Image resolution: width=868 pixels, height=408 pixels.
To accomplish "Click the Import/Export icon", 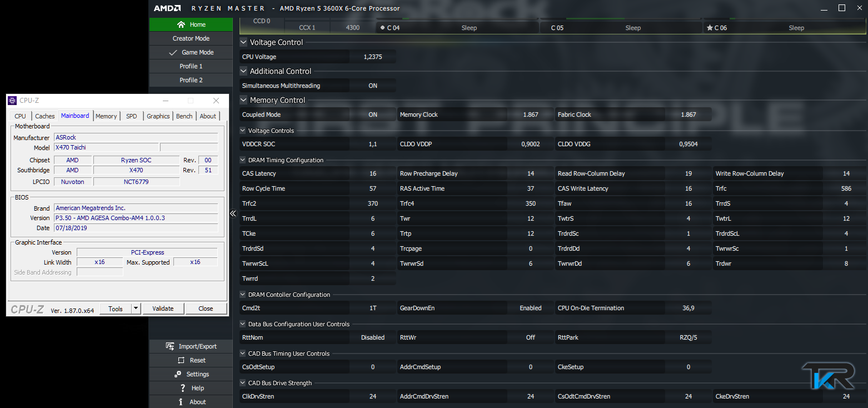I will pos(171,346).
